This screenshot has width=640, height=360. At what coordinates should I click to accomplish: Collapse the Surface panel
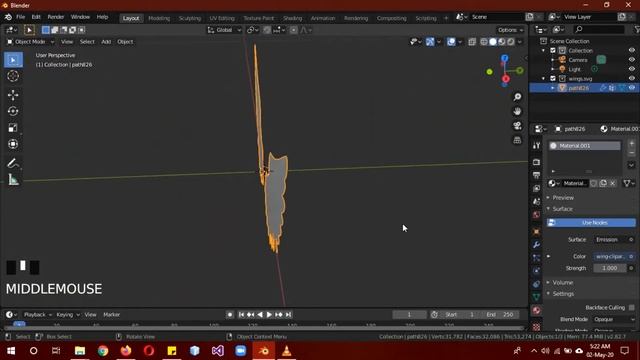tap(562, 209)
